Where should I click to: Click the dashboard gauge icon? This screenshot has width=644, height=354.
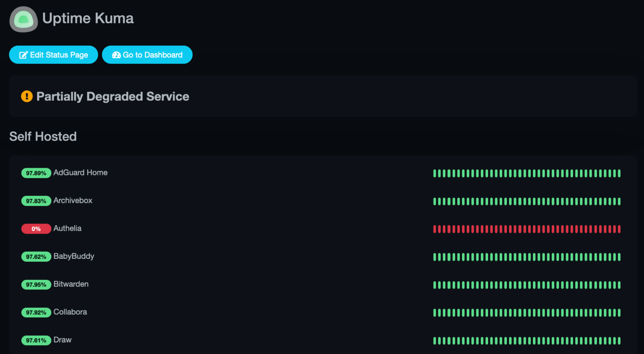116,55
